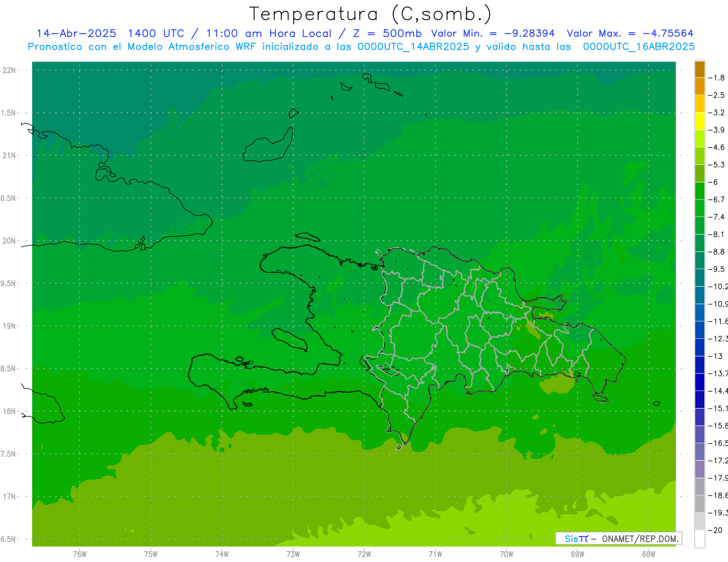Click the '-13' colorbar label

[715, 356]
